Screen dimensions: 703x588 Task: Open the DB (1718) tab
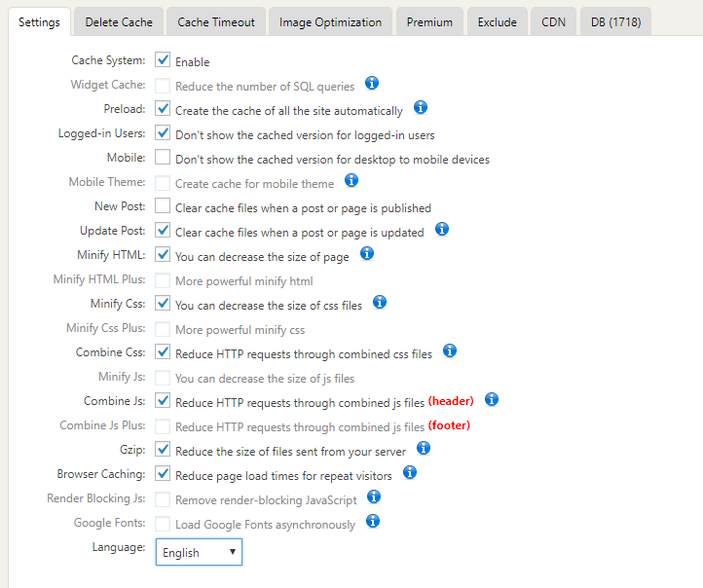click(x=615, y=21)
